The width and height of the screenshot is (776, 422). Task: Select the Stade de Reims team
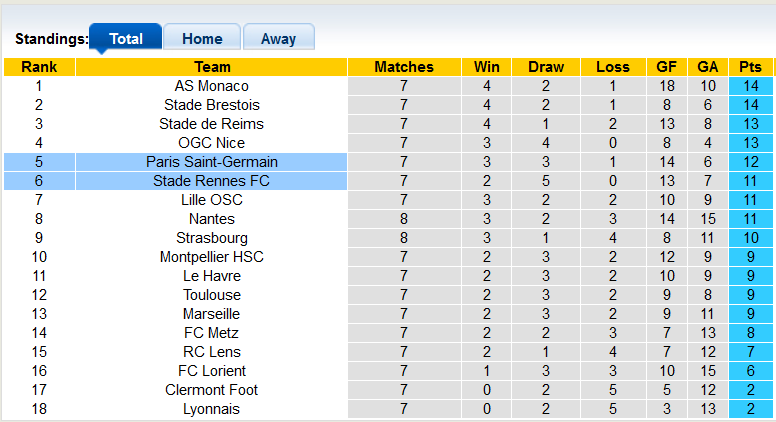212,124
